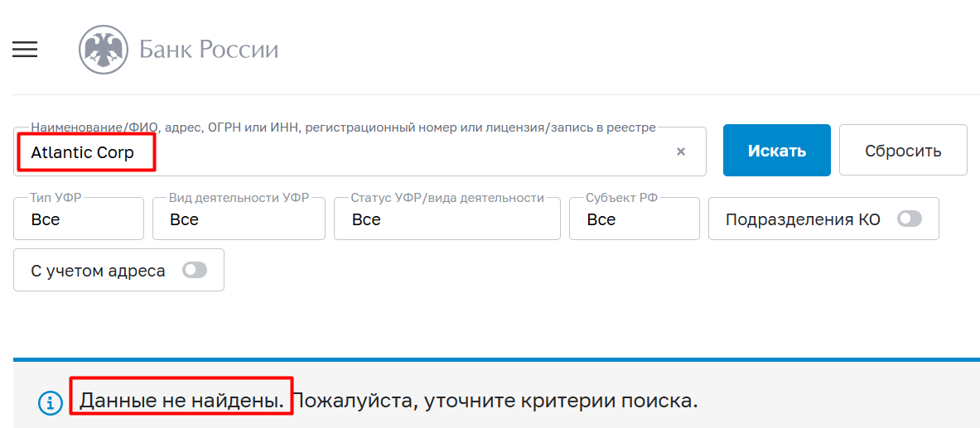Click the Bank of Russia eagle logo
The width and height of the screenshot is (980, 428).
[x=103, y=50]
